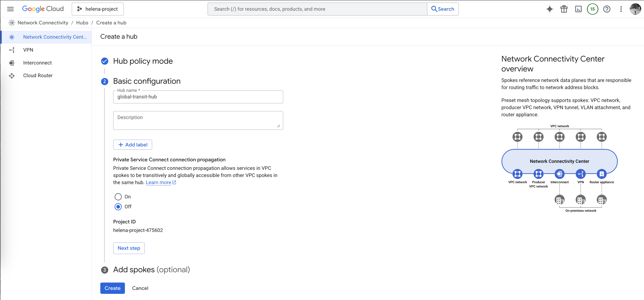Open notifications badge showing 15
The height and width of the screenshot is (300, 644).
(592, 9)
